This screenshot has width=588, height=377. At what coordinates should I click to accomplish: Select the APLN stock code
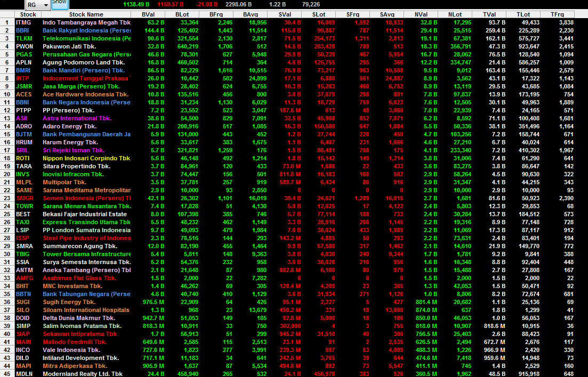23,62
